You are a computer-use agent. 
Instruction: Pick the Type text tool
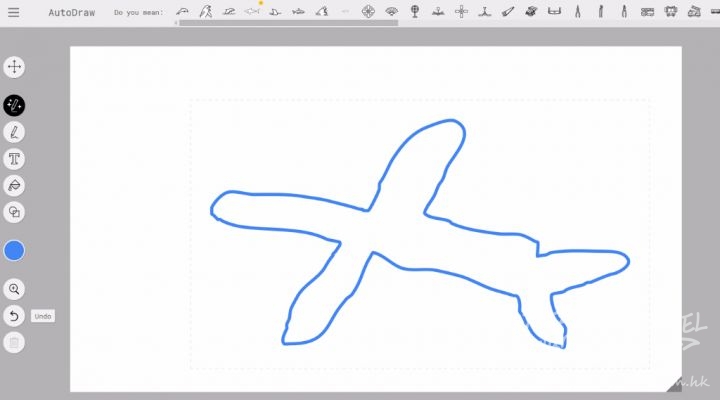point(14,159)
